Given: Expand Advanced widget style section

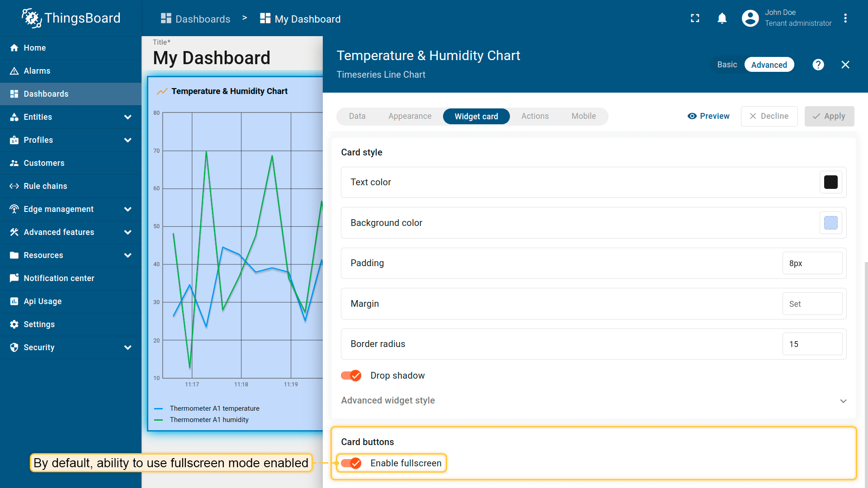Looking at the screenshot, I should tap(843, 401).
